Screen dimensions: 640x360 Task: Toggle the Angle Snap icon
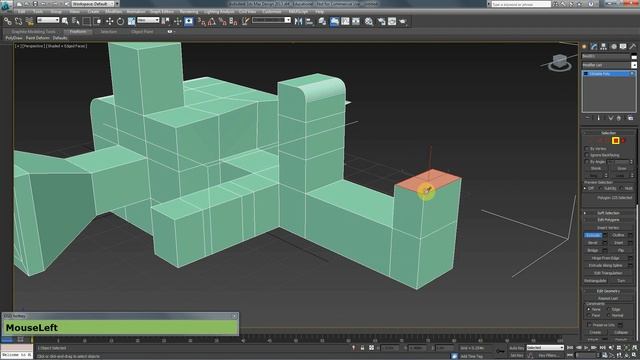click(x=211, y=21)
